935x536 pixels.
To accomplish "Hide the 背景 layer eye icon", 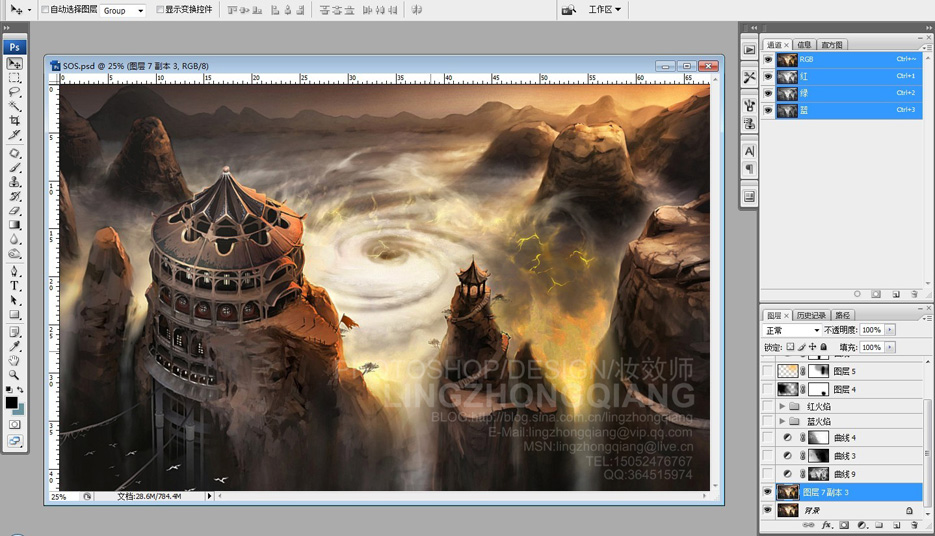I will click(767, 510).
